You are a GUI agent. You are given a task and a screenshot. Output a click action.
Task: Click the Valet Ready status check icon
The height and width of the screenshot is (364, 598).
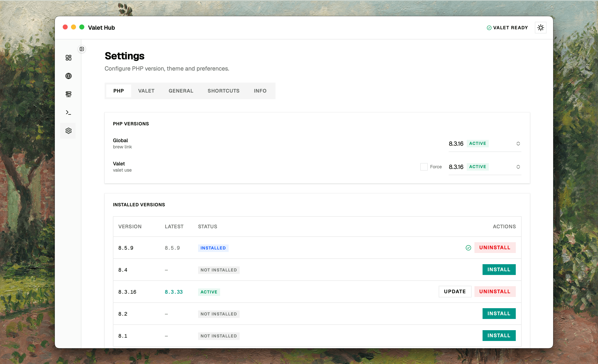click(489, 28)
